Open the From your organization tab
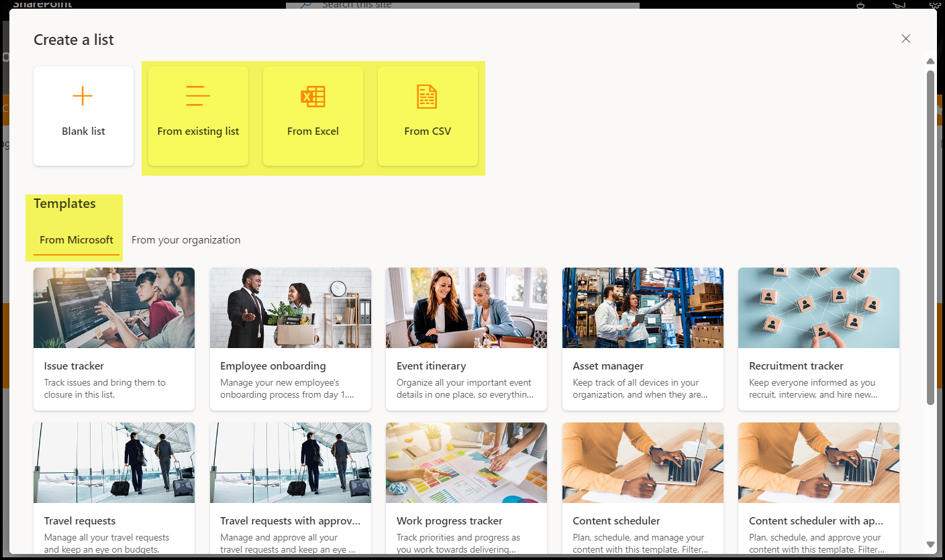Screen dimensions: 945x560 [186, 240]
